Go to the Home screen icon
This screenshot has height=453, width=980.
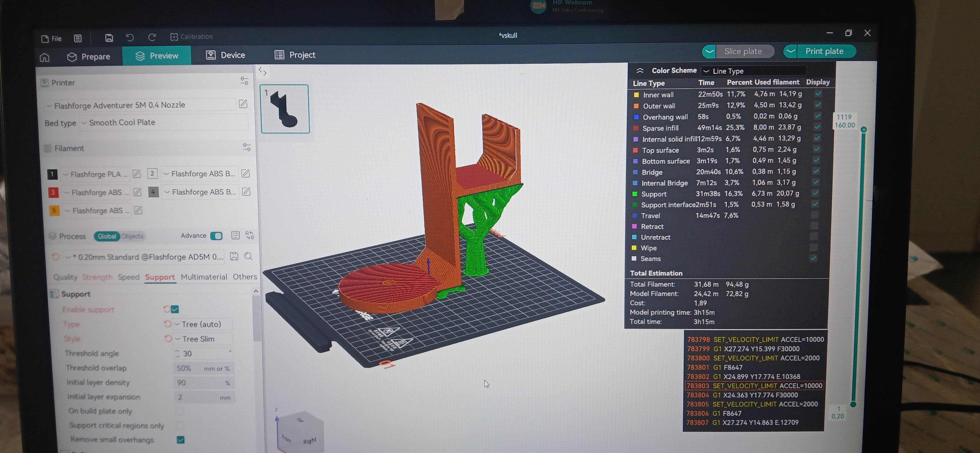44,57
